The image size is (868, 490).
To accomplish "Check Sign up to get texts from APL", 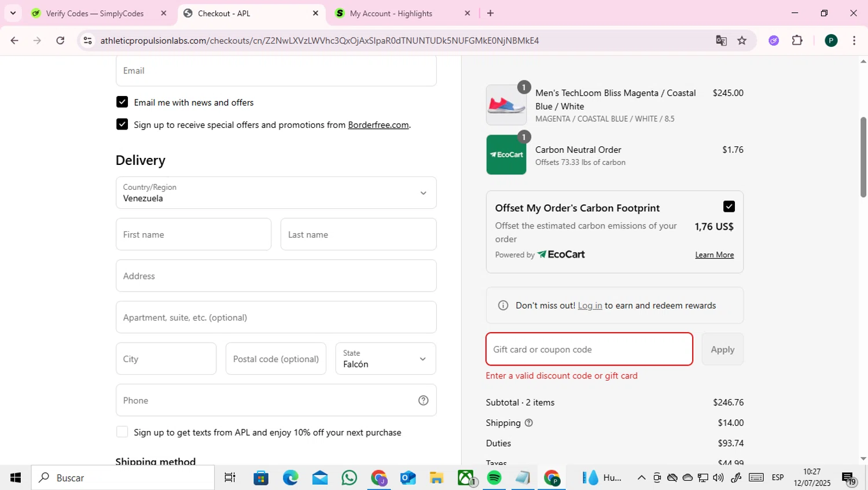I will (x=122, y=432).
